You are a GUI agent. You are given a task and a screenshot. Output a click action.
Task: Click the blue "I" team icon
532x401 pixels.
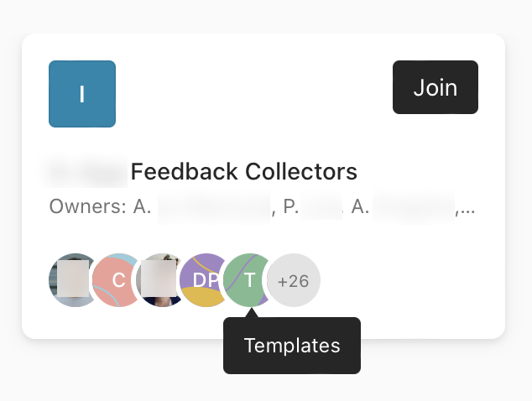pos(82,94)
